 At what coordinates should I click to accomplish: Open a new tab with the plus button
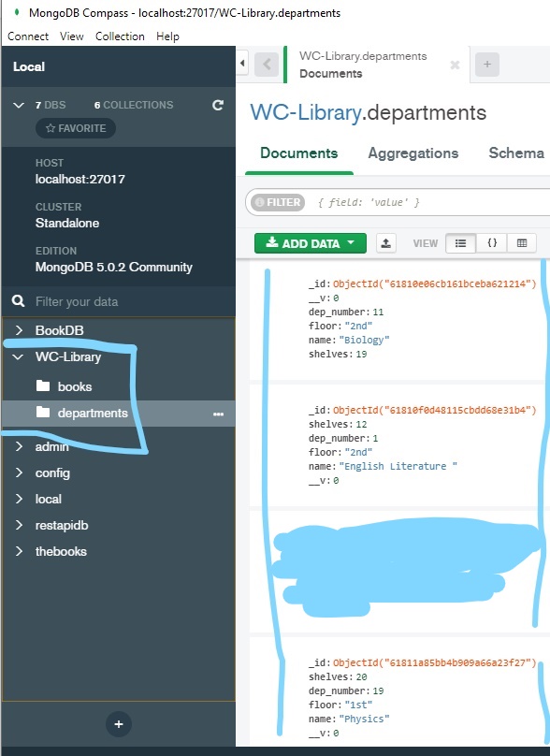point(486,65)
